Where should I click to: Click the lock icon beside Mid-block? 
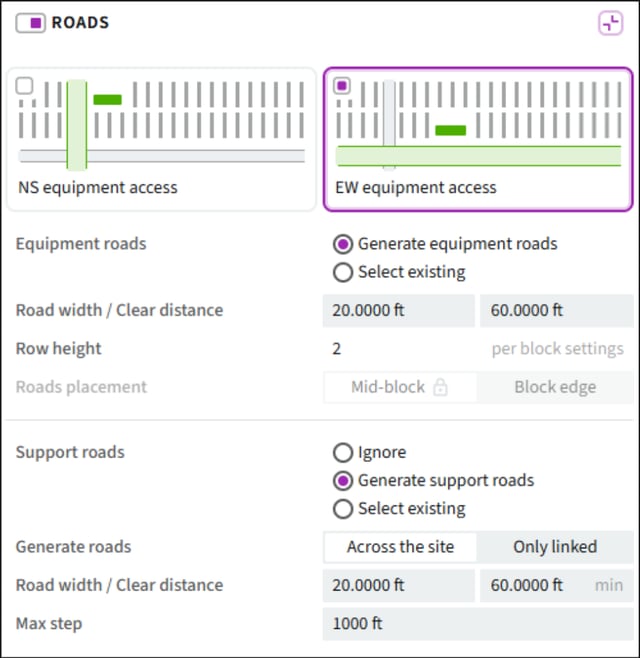pyautogui.click(x=440, y=387)
